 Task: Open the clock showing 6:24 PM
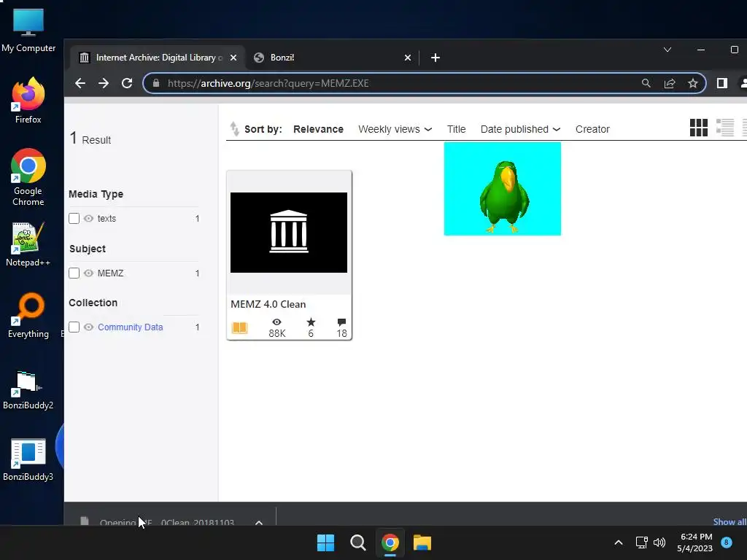pos(695,542)
